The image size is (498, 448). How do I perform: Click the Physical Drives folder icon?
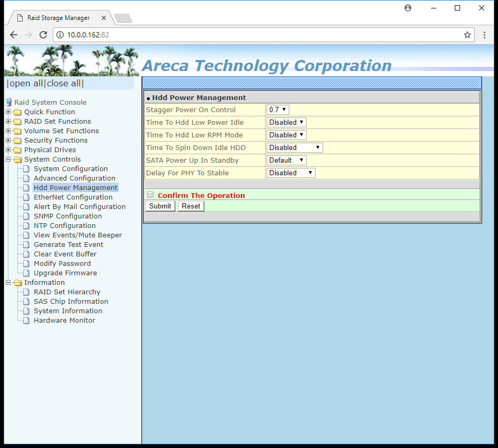pos(18,150)
